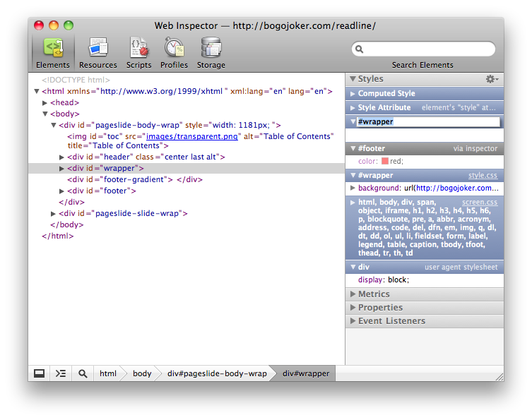Click the dock to main window icon

click(39, 373)
